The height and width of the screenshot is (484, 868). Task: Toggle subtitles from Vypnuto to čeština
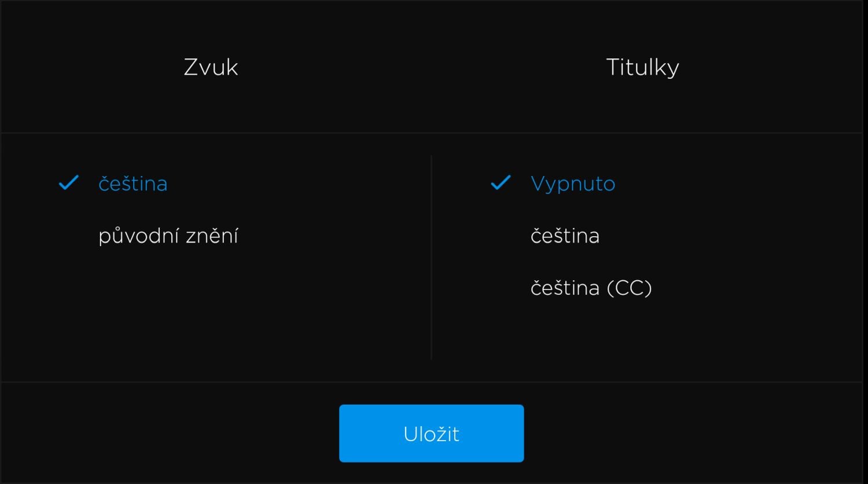pyautogui.click(x=565, y=236)
